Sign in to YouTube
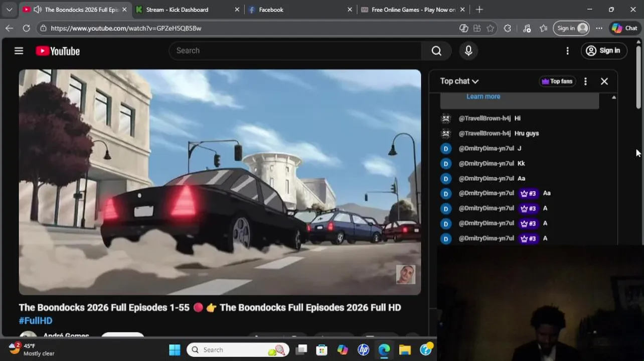The image size is (644, 361). (x=604, y=51)
